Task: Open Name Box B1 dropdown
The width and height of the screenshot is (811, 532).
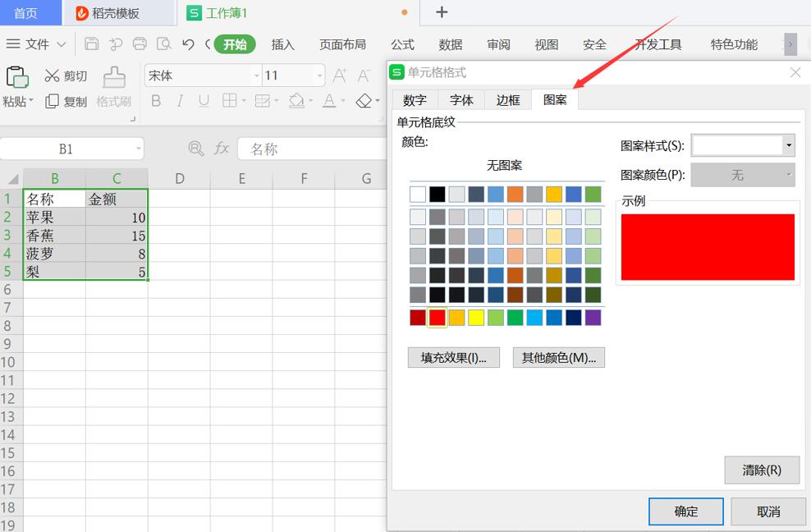Action: coord(138,149)
